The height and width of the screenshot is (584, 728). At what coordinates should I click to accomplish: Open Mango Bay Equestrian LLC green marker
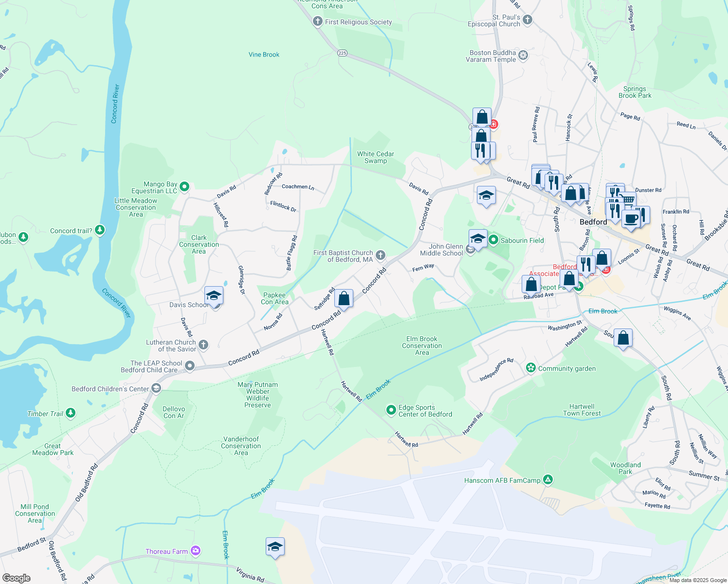click(184, 186)
